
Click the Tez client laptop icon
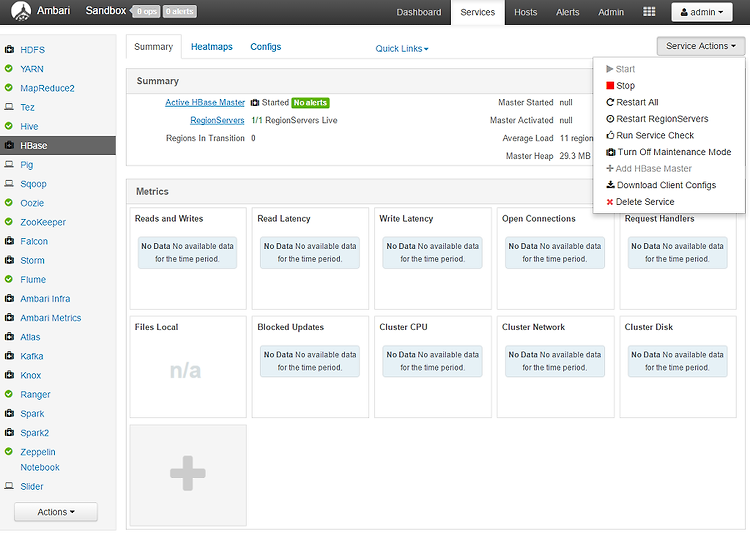(9, 107)
